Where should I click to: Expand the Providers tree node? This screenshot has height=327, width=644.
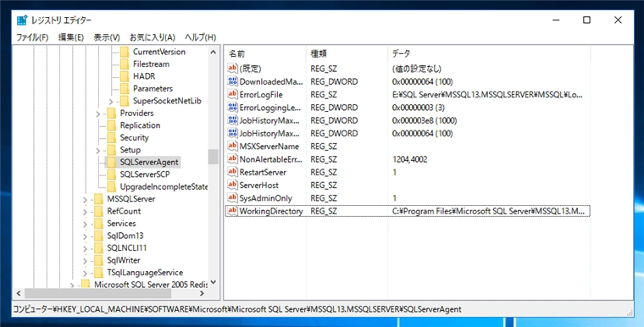[98, 114]
